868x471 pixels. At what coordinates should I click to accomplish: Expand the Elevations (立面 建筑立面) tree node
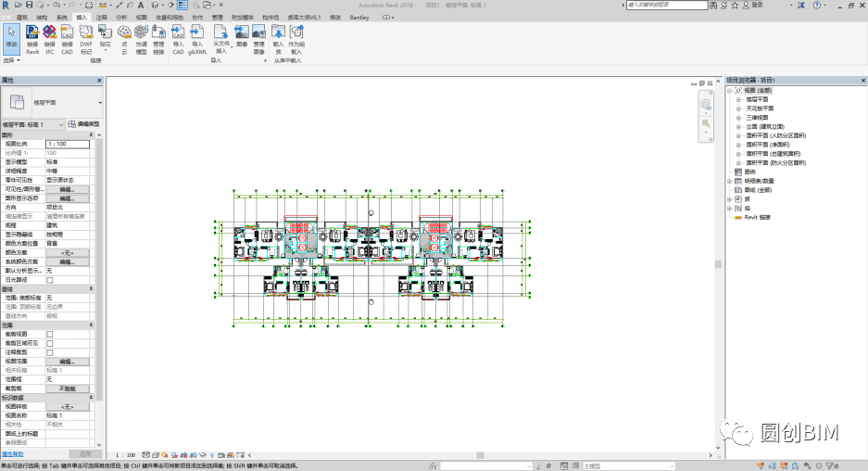tap(738, 126)
